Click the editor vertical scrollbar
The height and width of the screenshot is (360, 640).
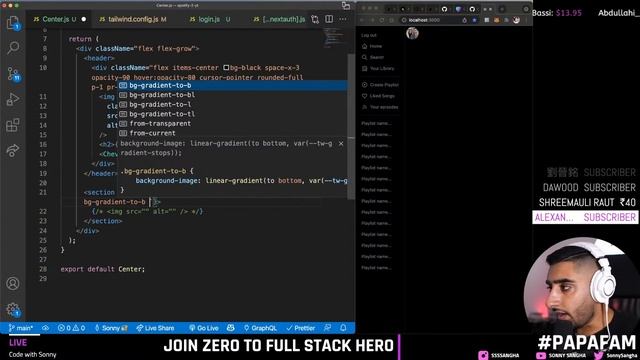[351, 127]
